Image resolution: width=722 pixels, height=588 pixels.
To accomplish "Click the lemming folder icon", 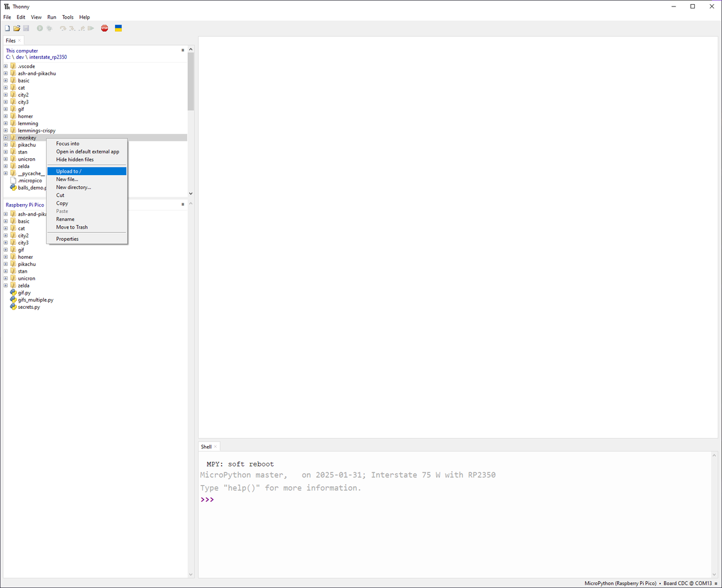I will point(13,123).
